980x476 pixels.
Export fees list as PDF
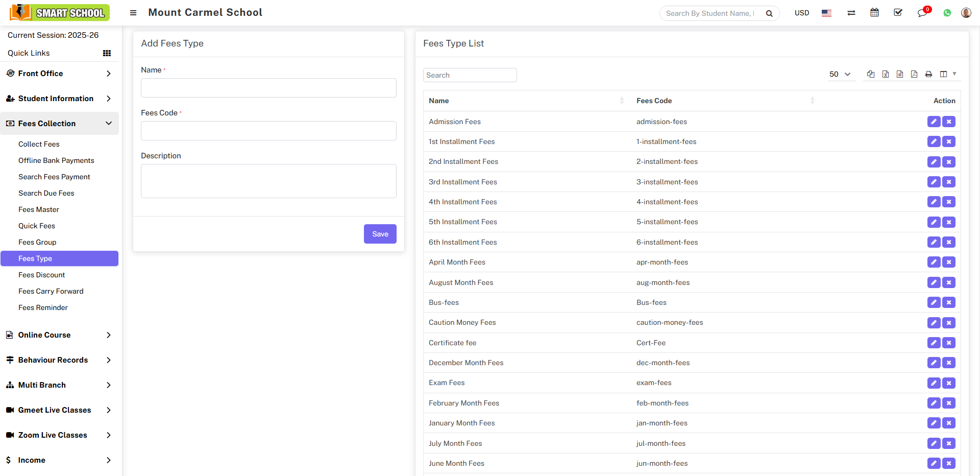click(914, 75)
